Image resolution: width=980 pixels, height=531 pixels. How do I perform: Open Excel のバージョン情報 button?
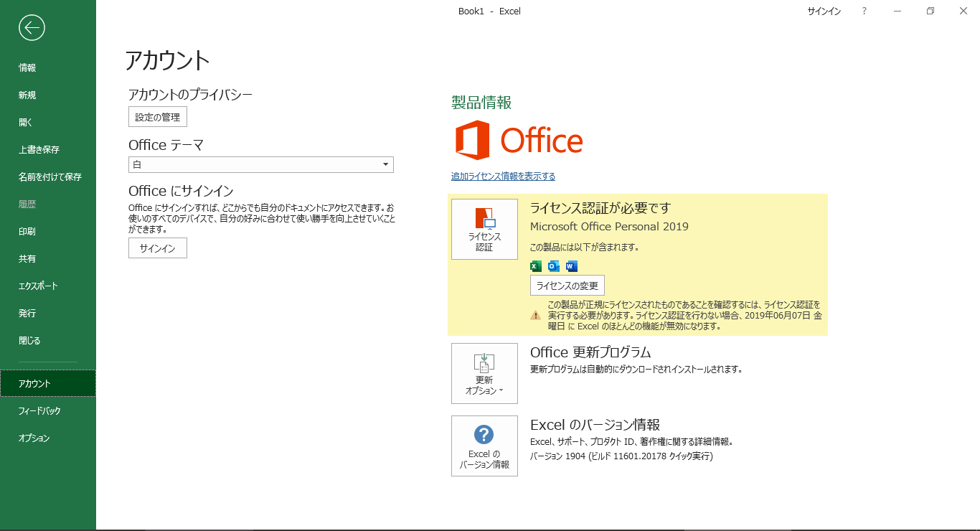(x=484, y=446)
